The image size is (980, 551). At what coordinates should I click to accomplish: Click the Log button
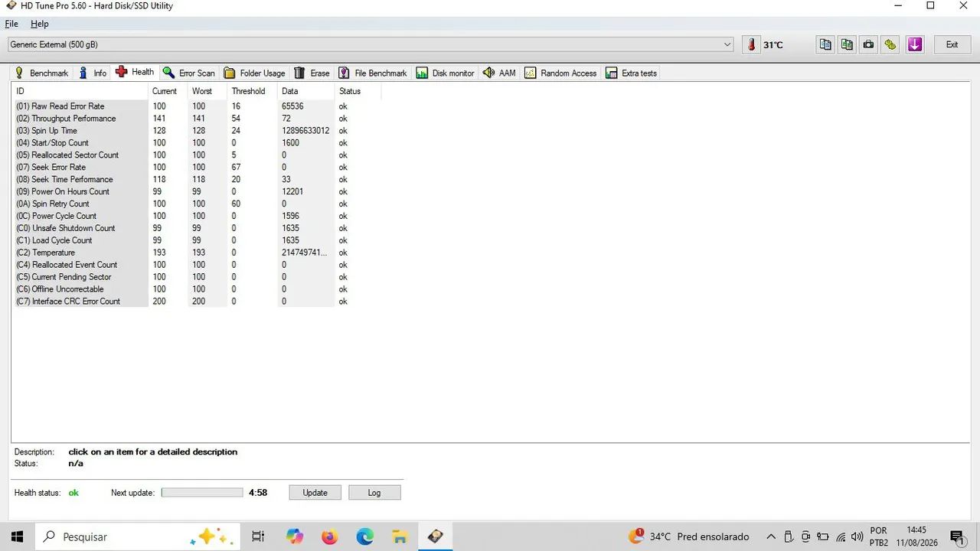pos(374,493)
